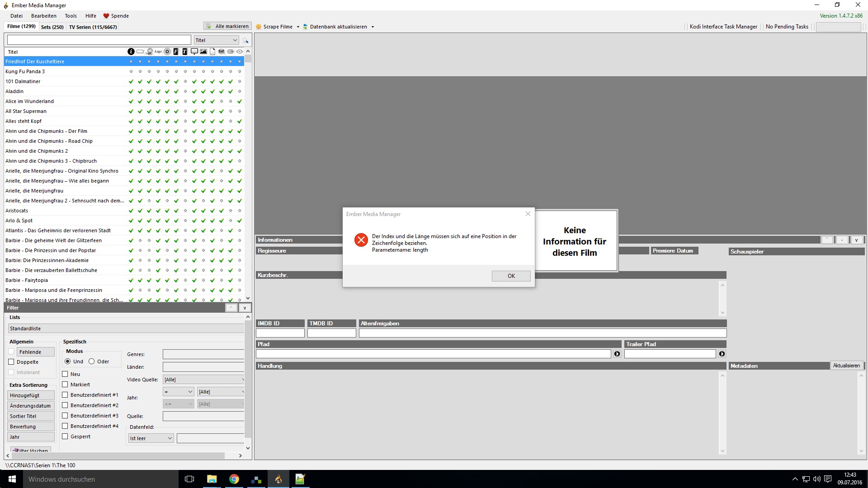This screenshot has width=868, height=488.
Task: Sort list by the poster page column icon
Action: point(212,52)
